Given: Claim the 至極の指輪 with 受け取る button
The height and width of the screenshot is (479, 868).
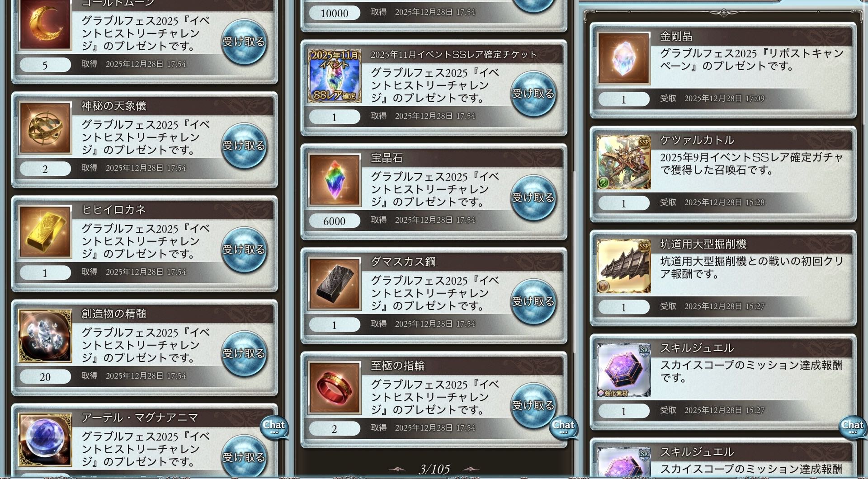Looking at the screenshot, I should [533, 405].
